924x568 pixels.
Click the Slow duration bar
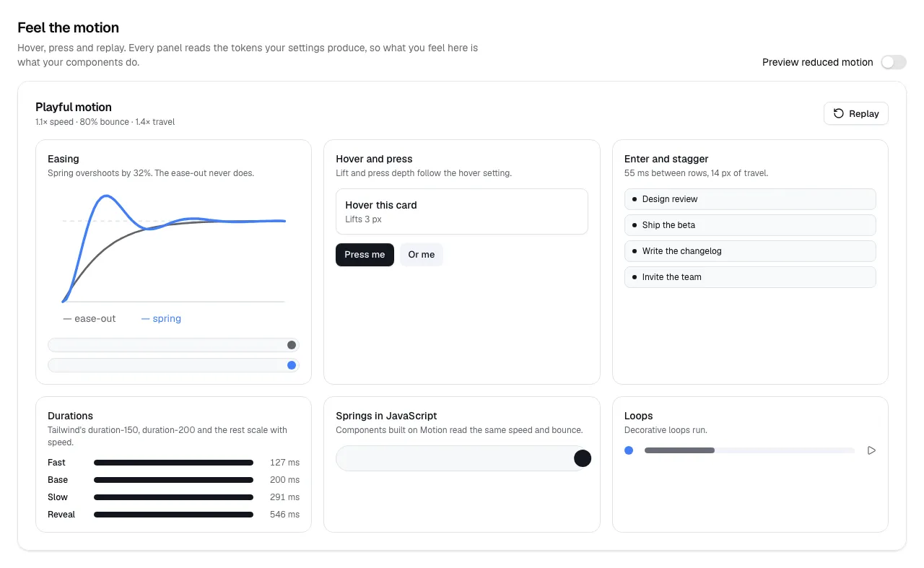coord(173,497)
